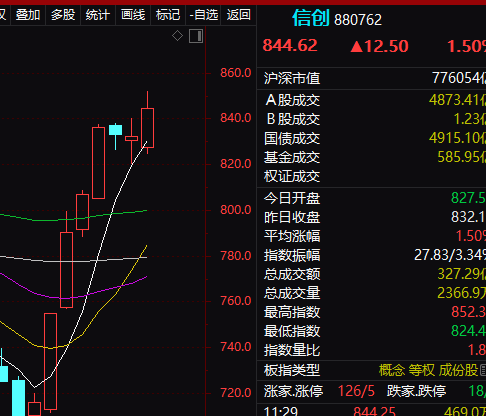Click the -自选 remove-from-watchlist button
The image size is (486, 416).
tap(204, 15)
